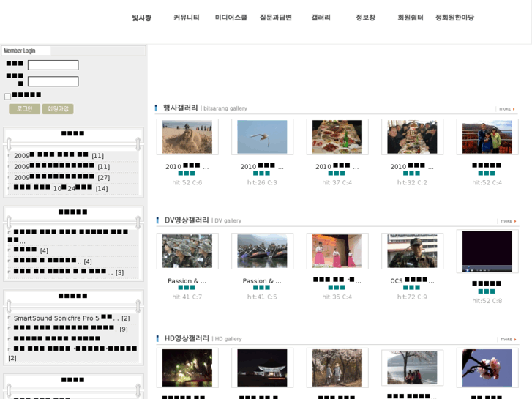The width and height of the screenshot is (532, 399).
Task: Open the 갤러리 menu
Action: pyautogui.click(x=321, y=18)
